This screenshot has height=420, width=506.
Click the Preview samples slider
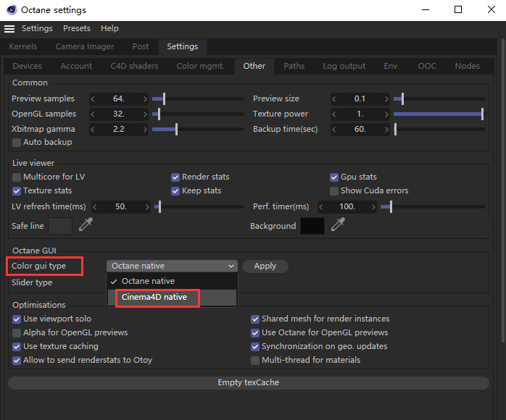pos(198,98)
